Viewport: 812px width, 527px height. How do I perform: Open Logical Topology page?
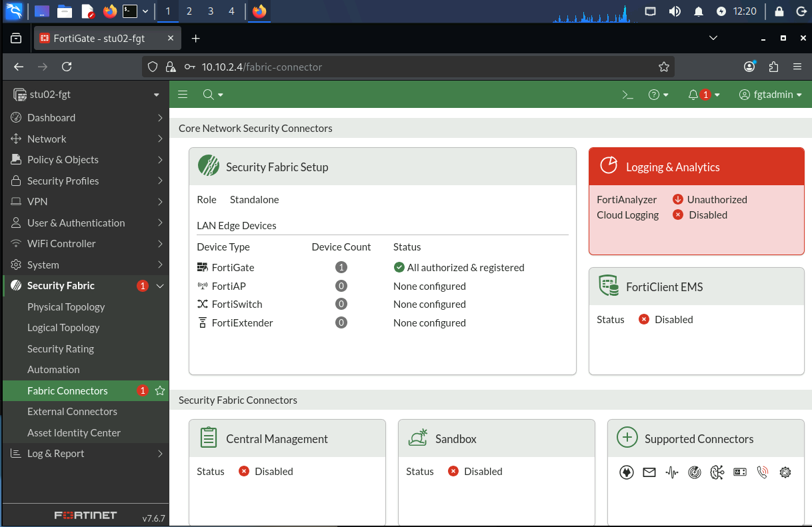pos(63,328)
